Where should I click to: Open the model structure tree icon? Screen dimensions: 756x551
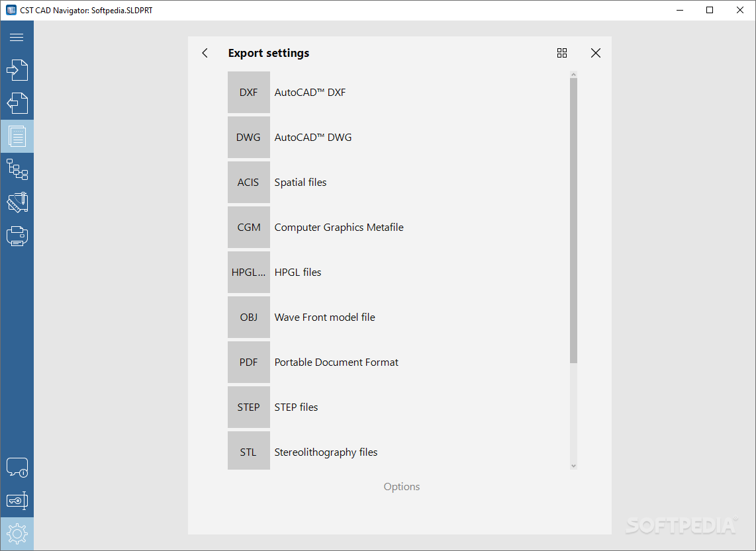click(x=17, y=169)
